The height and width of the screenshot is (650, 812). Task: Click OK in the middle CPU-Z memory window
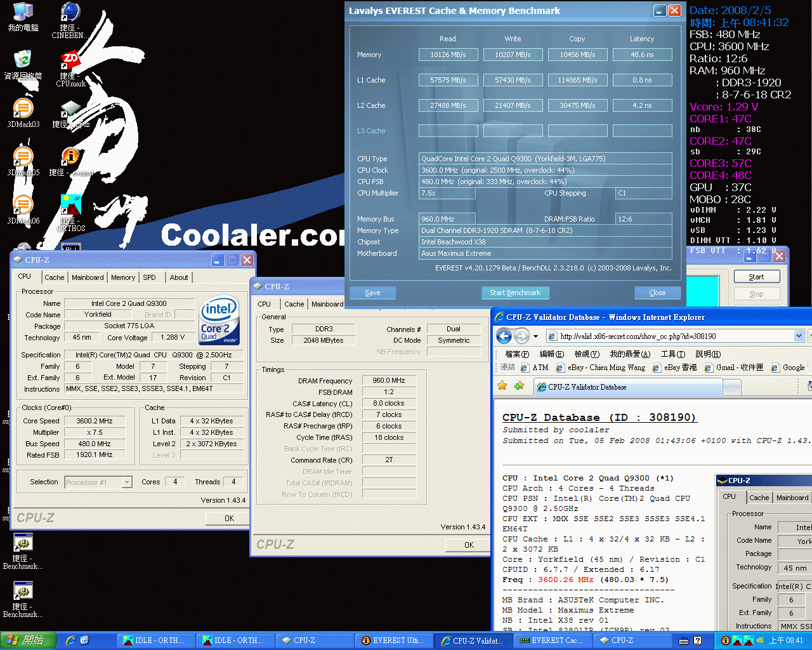(469, 545)
